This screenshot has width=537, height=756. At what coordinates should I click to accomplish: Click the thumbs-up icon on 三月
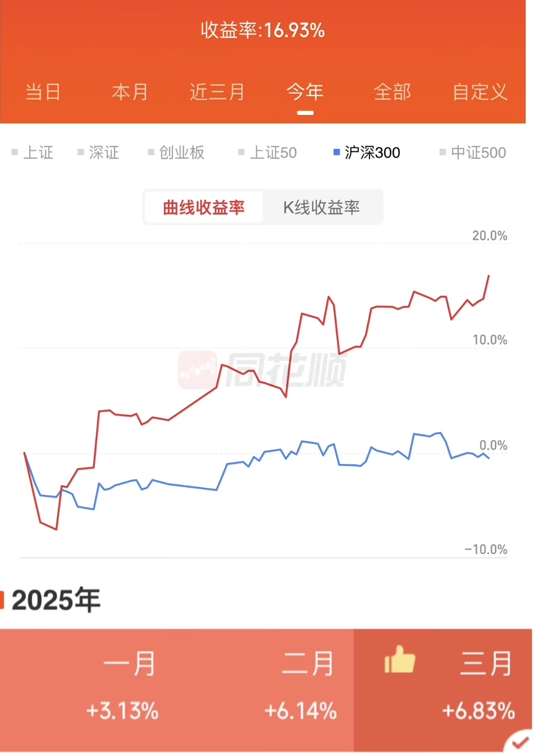click(400, 660)
